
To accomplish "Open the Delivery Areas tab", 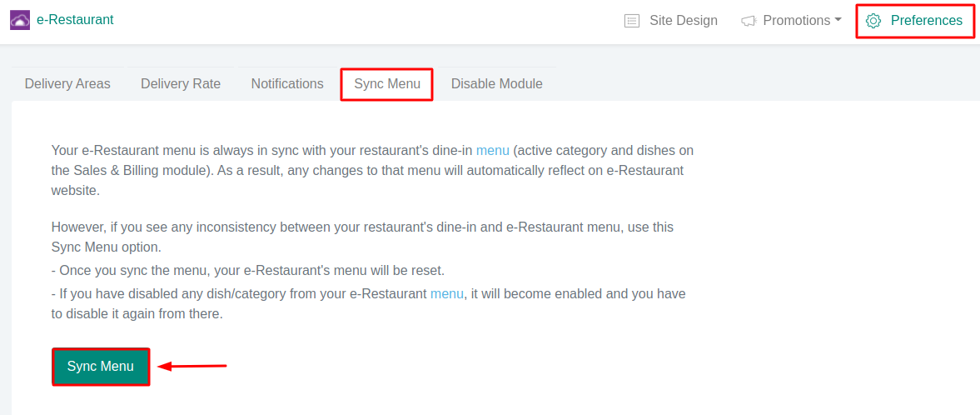I will coord(67,84).
